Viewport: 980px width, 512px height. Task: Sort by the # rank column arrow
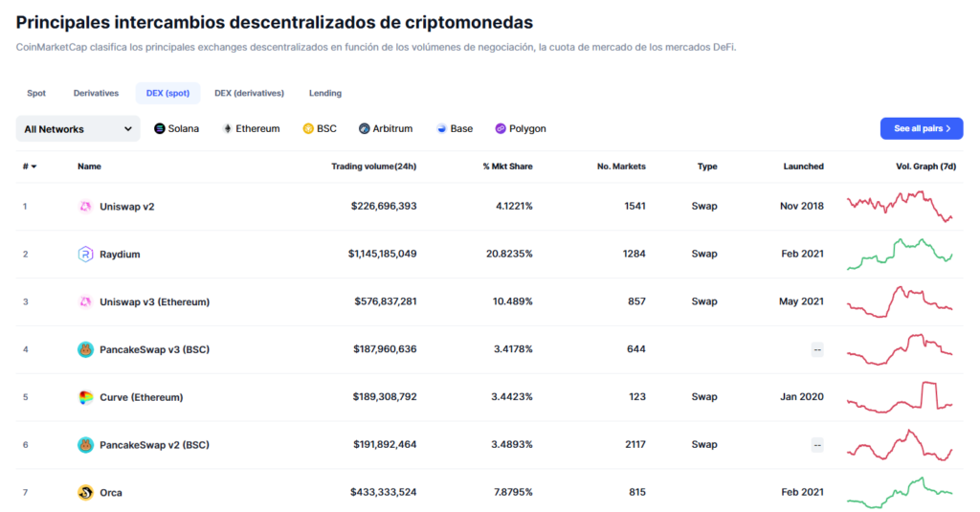click(33, 167)
